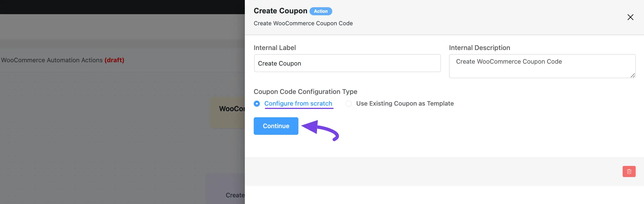This screenshot has height=204, width=644.
Task: Click the WooCommerce Automation Actions draft title
Action: [x=62, y=60]
